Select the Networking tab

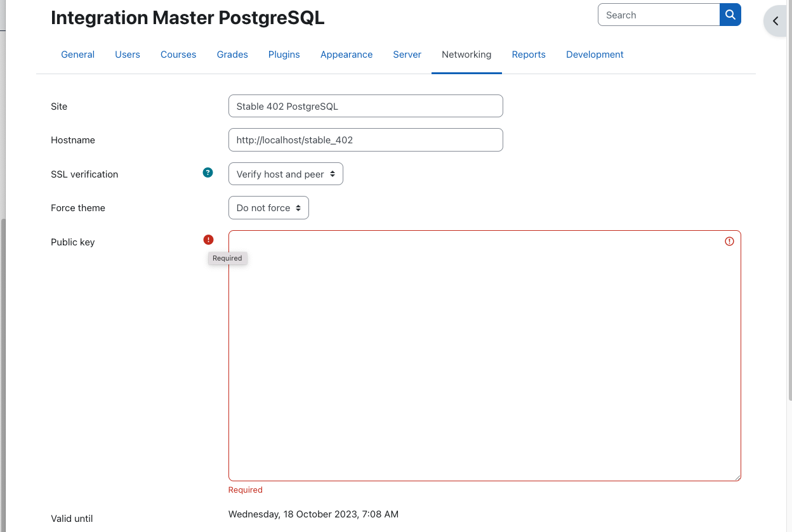pyautogui.click(x=466, y=55)
